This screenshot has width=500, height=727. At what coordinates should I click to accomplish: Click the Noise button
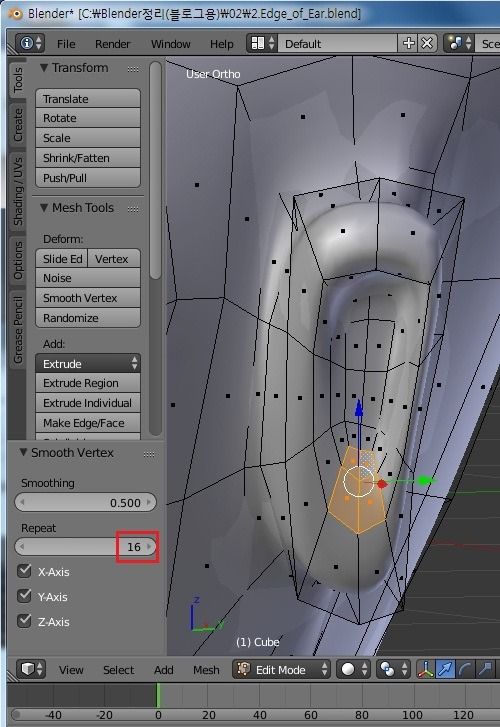[88, 278]
